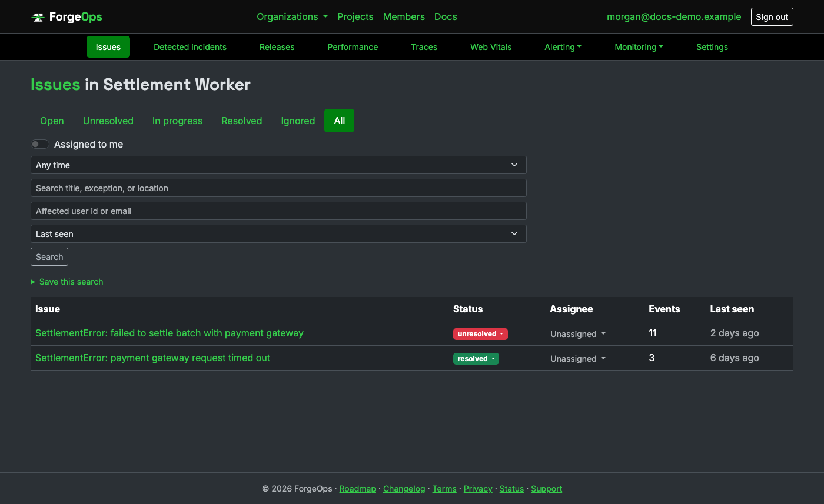This screenshot has width=824, height=504.
Task: Open the Members page link
Action: [404, 16]
